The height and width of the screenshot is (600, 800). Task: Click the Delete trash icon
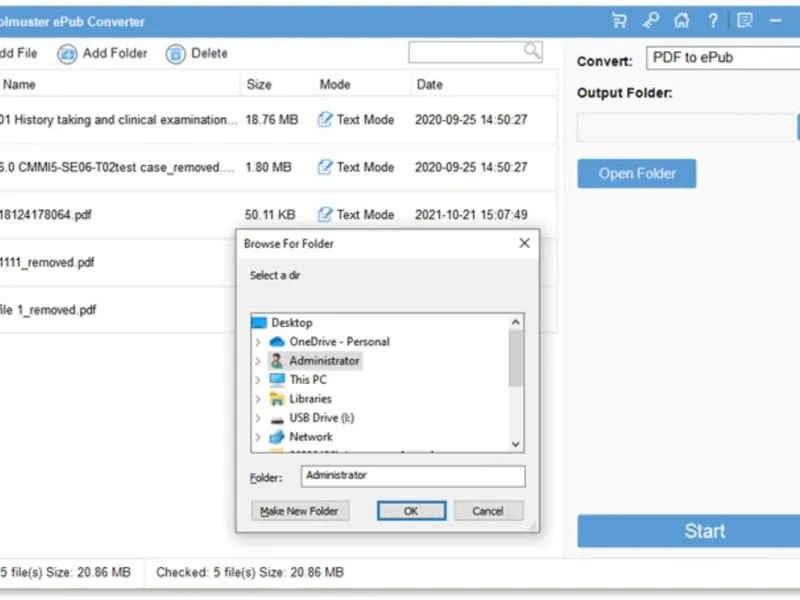coord(175,54)
